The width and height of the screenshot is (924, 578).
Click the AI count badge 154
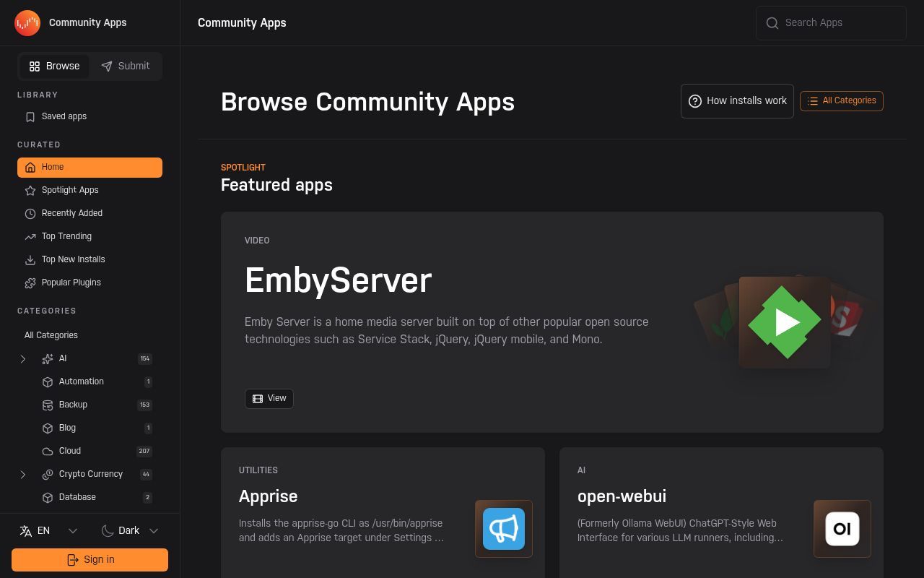tap(145, 359)
